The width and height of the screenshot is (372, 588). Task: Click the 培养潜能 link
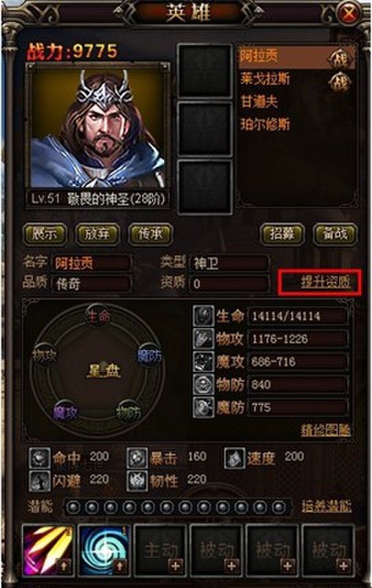click(x=326, y=507)
